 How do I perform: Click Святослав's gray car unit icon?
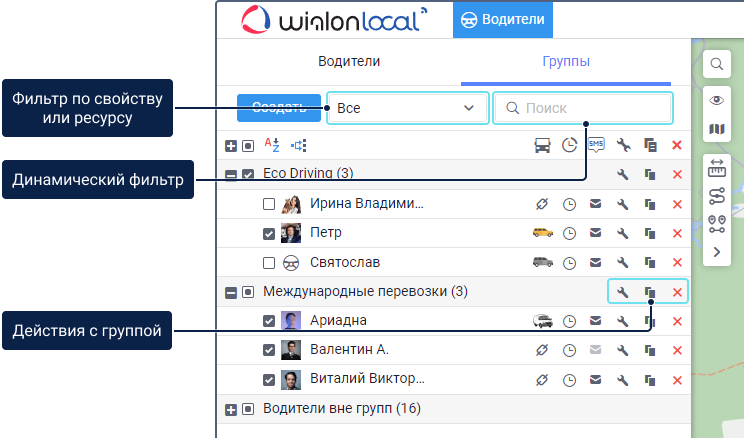[543, 262]
